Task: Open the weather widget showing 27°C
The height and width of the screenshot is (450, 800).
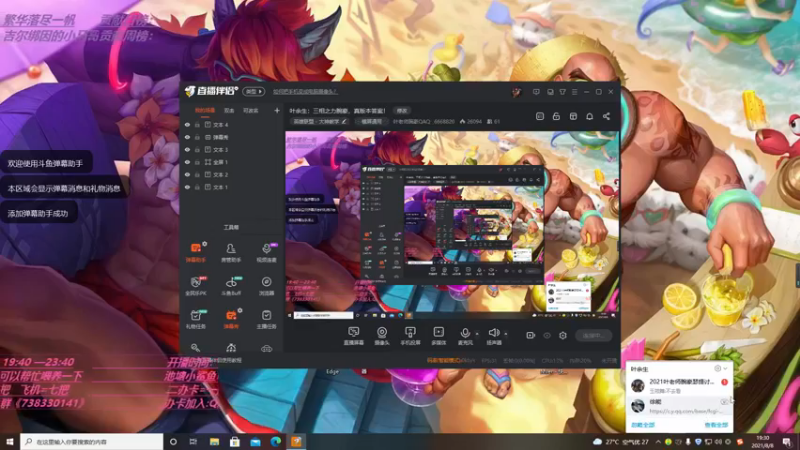Action: click(621, 442)
